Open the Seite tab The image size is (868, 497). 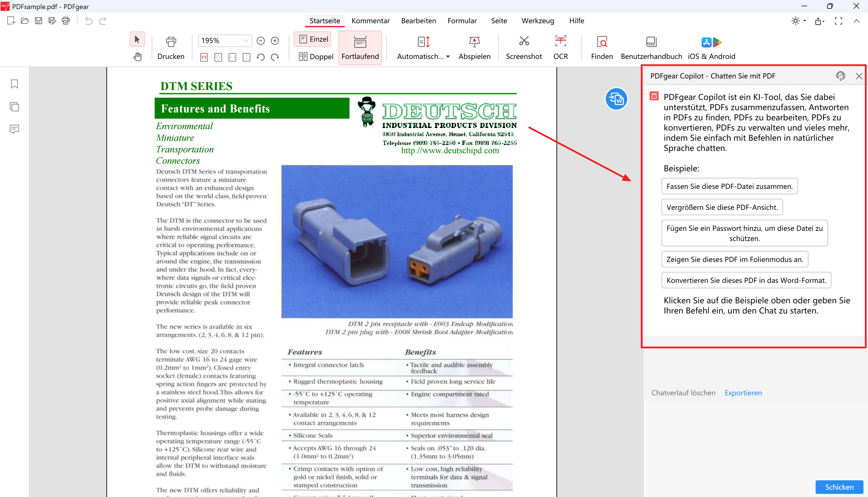pyautogui.click(x=499, y=21)
